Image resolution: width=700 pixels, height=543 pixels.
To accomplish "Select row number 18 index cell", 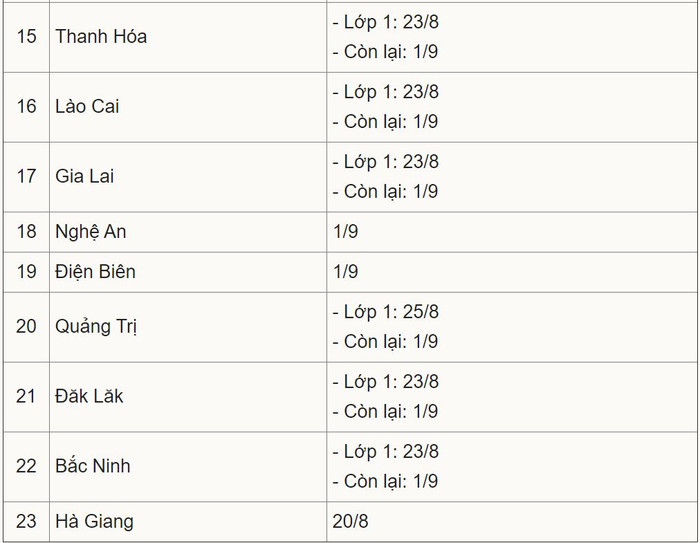I will (x=26, y=232).
